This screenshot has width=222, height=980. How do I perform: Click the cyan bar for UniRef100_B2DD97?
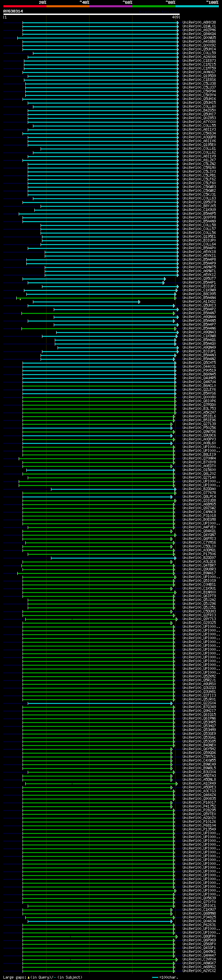113,558
